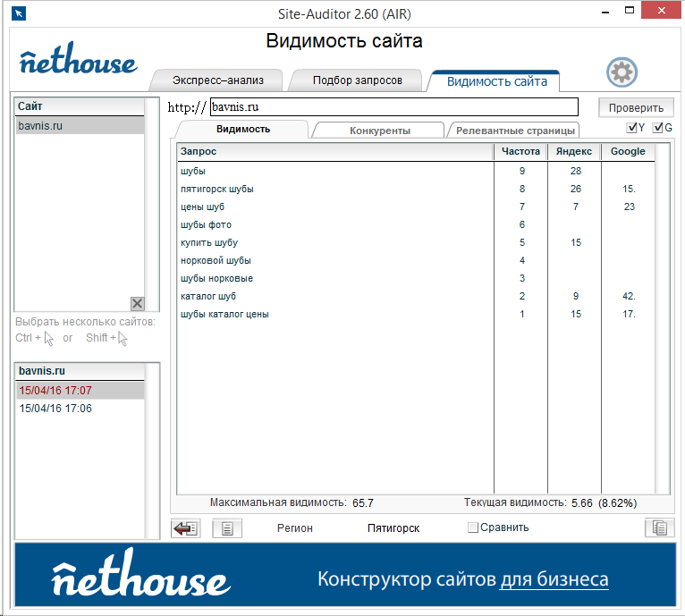This screenshot has height=616, width=685.
Task: Click the Site-Auditor title bar app icon
Action: click(18, 13)
